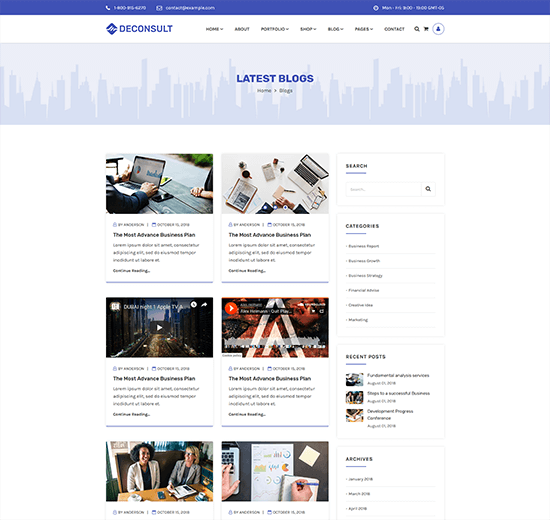The height and width of the screenshot is (520, 550).
Task: Open title of Dubai video post
Action: (x=154, y=379)
